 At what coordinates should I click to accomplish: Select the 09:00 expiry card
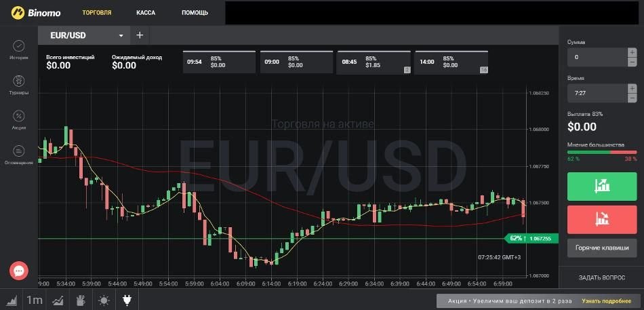296,62
